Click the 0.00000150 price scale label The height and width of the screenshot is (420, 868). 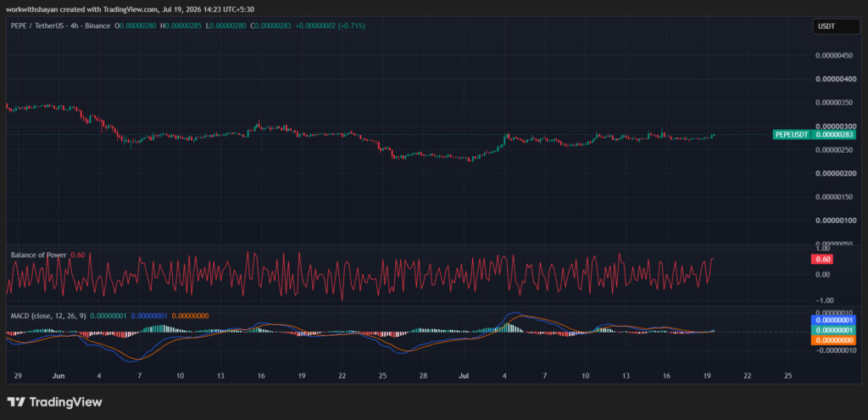pos(835,197)
